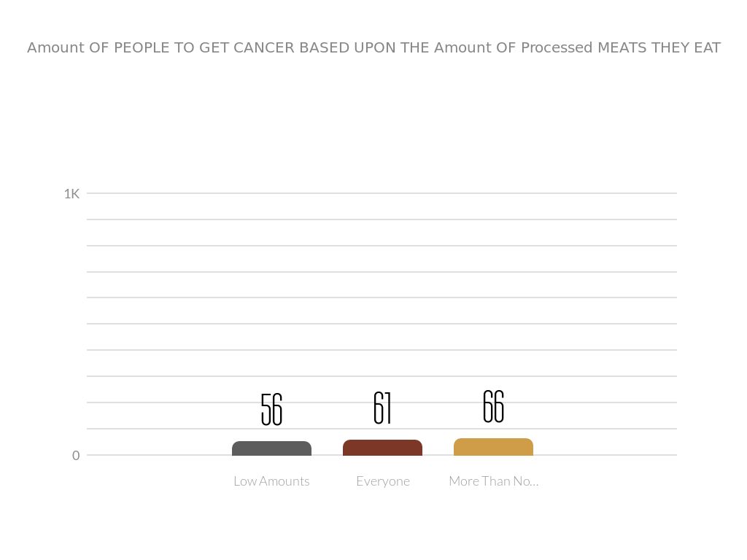The height and width of the screenshot is (560, 747).
Task: Click the truncated More Than No… label
Action: [x=493, y=481]
